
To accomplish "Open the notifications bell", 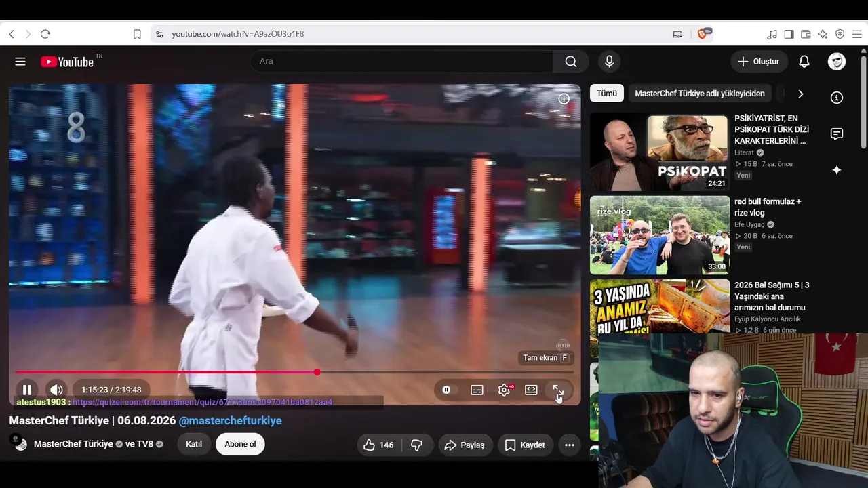I will [x=804, y=62].
